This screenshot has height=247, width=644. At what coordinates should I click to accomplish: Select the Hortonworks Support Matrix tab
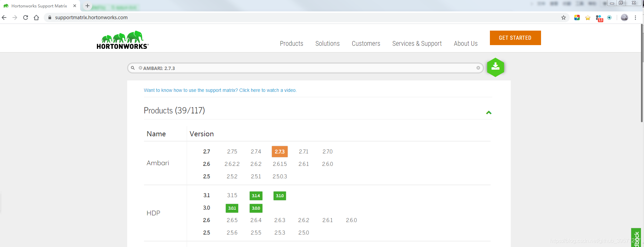40,6
